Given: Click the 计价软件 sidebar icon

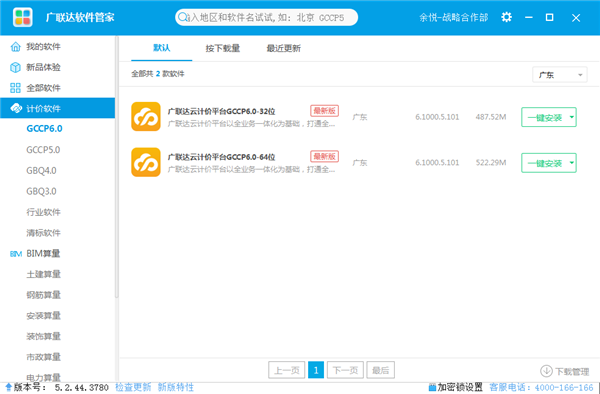Looking at the screenshot, I should (16, 108).
